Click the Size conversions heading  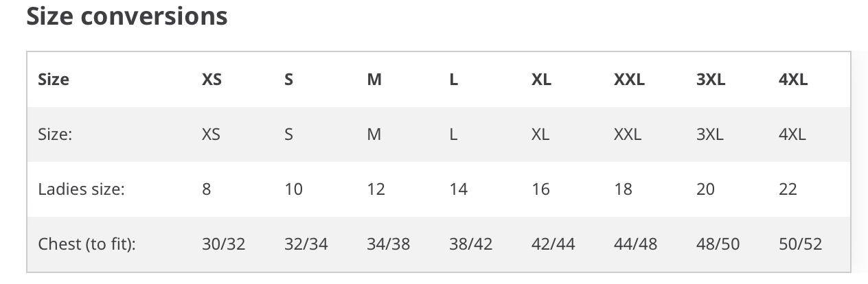tap(127, 16)
